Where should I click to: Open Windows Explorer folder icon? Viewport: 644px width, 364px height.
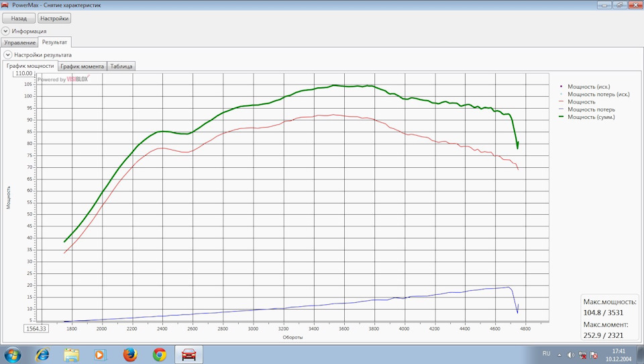pyautogui.click(x=72, y=355)
